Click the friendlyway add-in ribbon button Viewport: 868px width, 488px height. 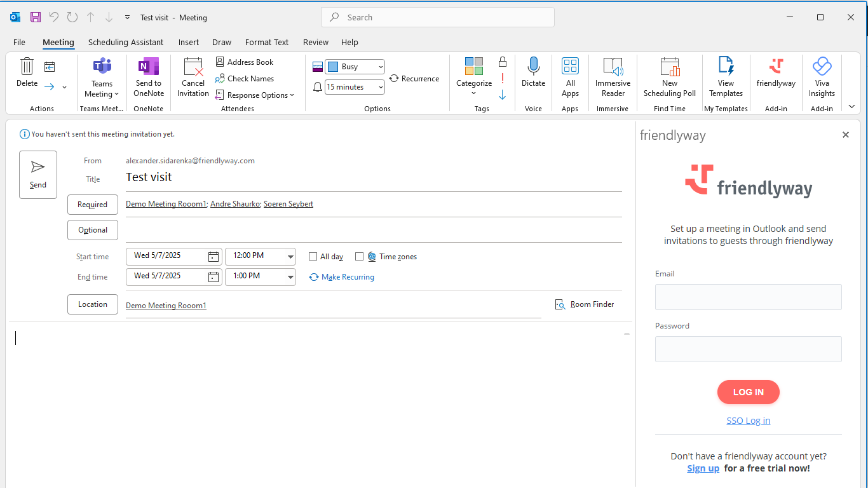click(776, 72)
